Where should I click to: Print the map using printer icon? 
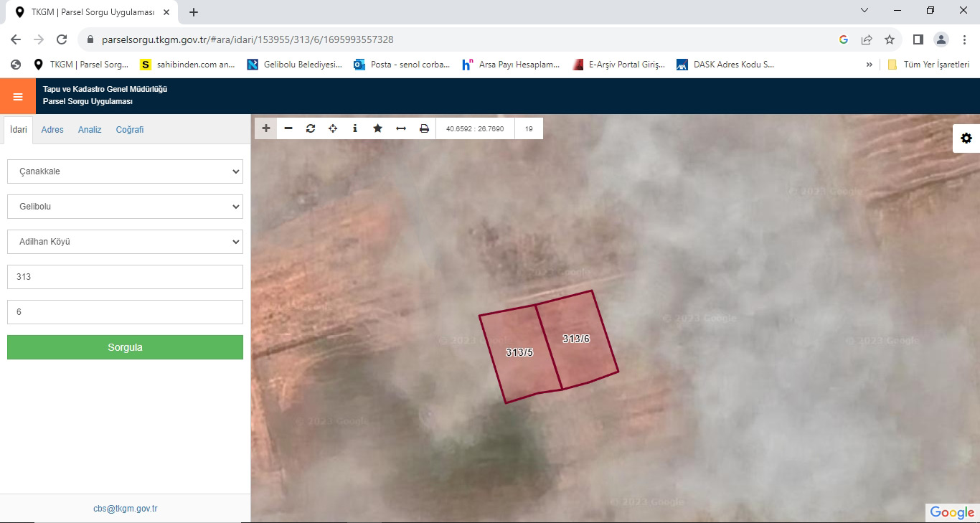(x=424, y=128)
